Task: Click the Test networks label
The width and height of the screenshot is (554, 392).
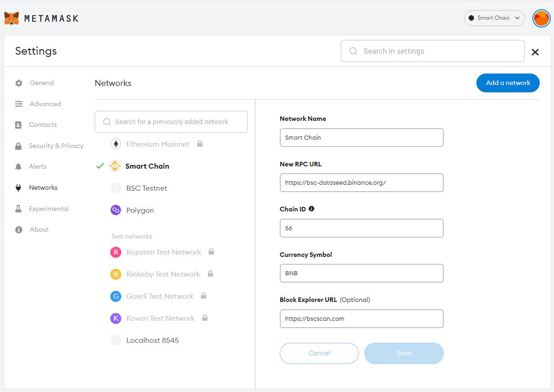Action: click(131, 236)
